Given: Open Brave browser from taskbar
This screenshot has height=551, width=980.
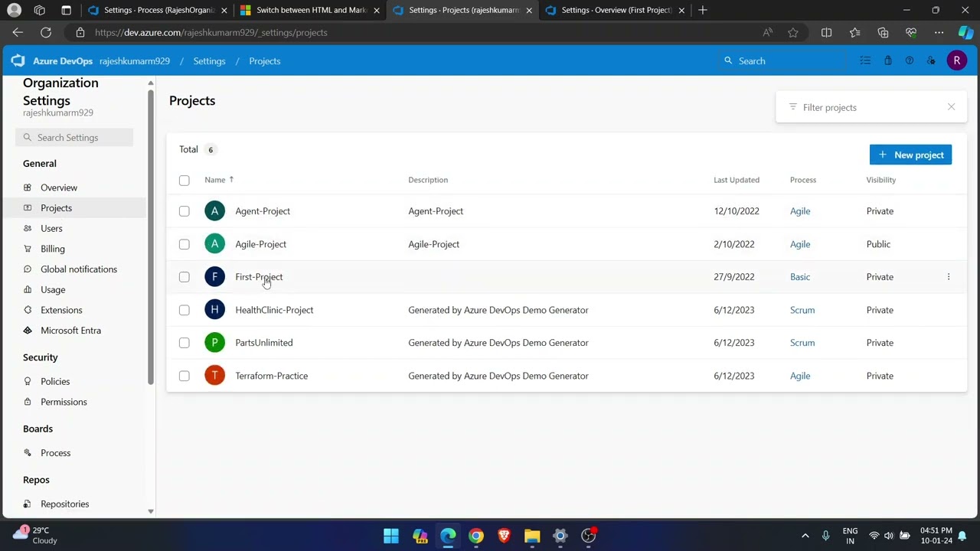Looking at the screenshot, I should [504, 536].
